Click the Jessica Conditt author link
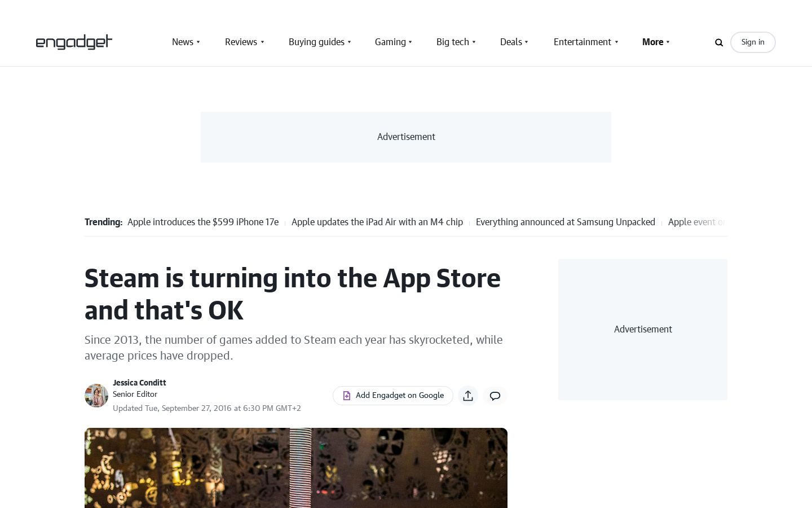This screenshot has width=812, height=508. 139,383
